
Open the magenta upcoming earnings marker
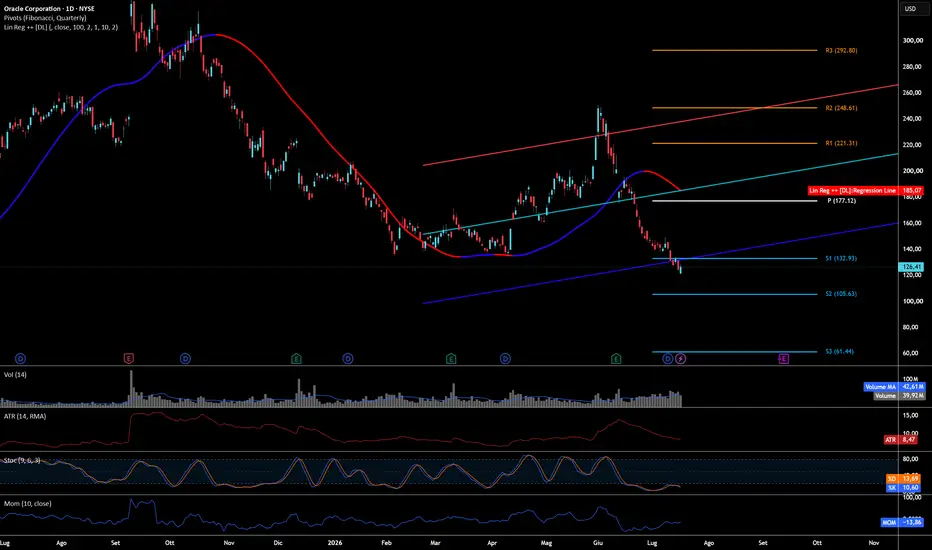click(x=783, y=359)
